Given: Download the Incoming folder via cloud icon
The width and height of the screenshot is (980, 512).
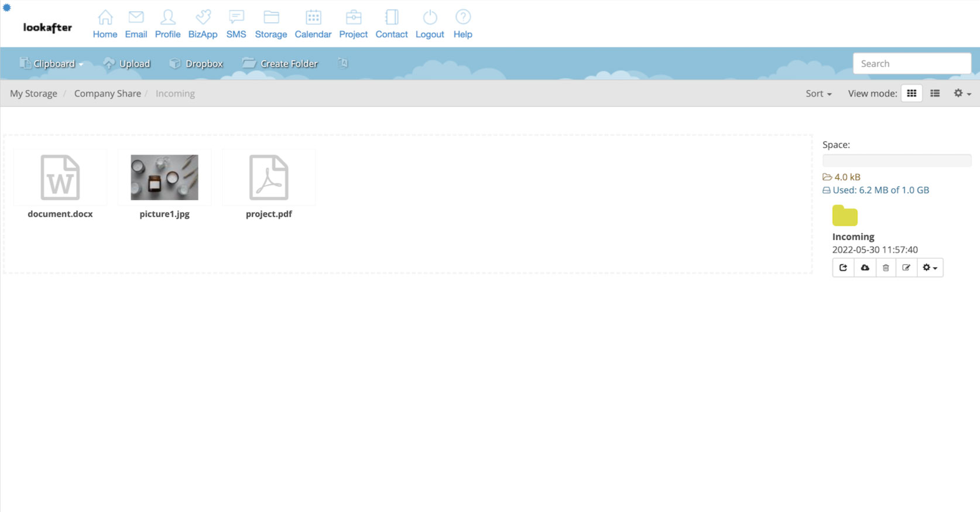Looking at the screenshot, I should pos(865,268).
